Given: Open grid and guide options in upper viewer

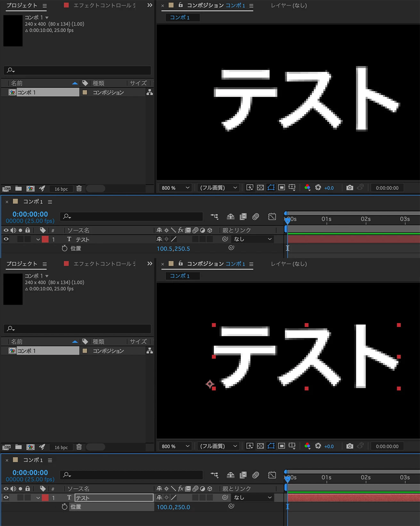Looking at the screenshot, I should [292, 188].
